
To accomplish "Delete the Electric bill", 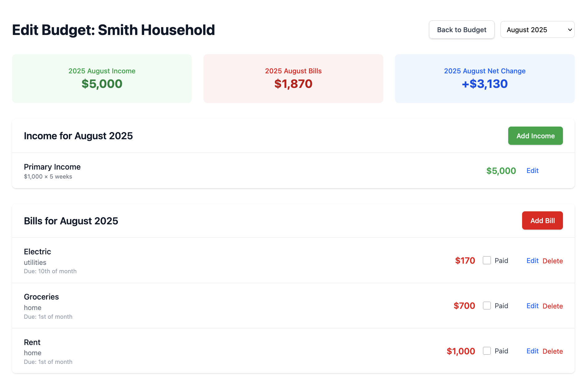I will (x=552, y=261).
